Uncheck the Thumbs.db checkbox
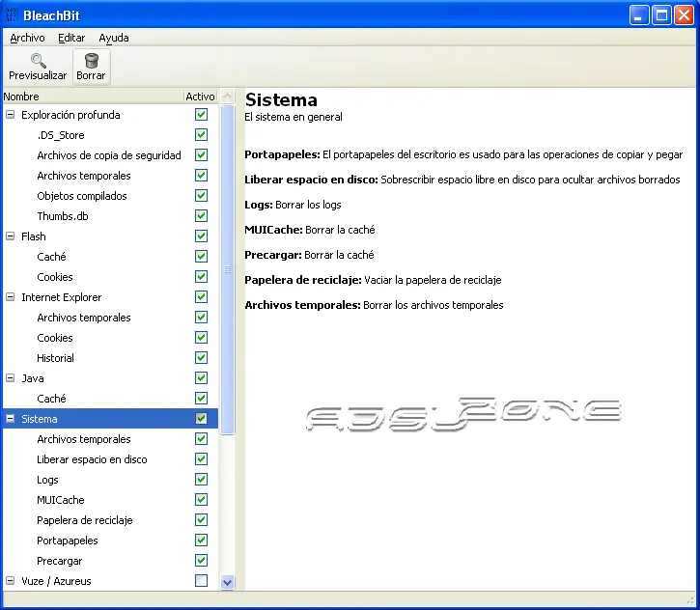The width and height of the screenshot is (700, 610). coord(202,216)
